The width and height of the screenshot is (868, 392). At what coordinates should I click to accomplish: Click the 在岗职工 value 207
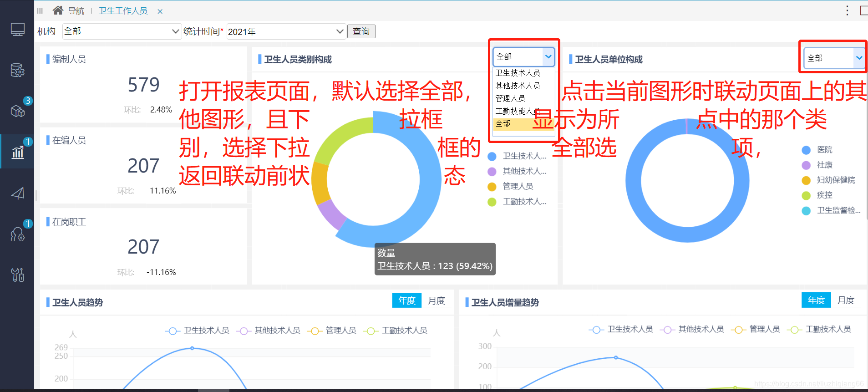[144, 247]
